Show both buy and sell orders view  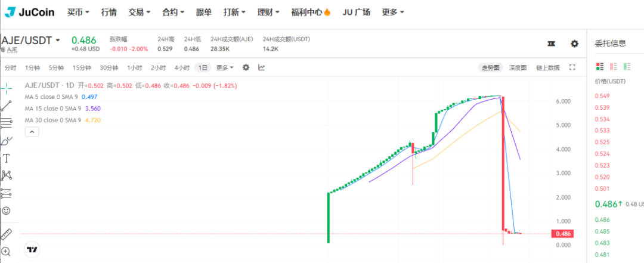click(x=600, y=66)
